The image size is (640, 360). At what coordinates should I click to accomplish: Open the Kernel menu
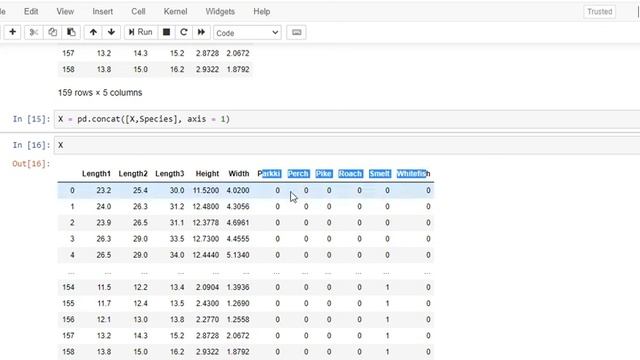[x=176, y=11]
